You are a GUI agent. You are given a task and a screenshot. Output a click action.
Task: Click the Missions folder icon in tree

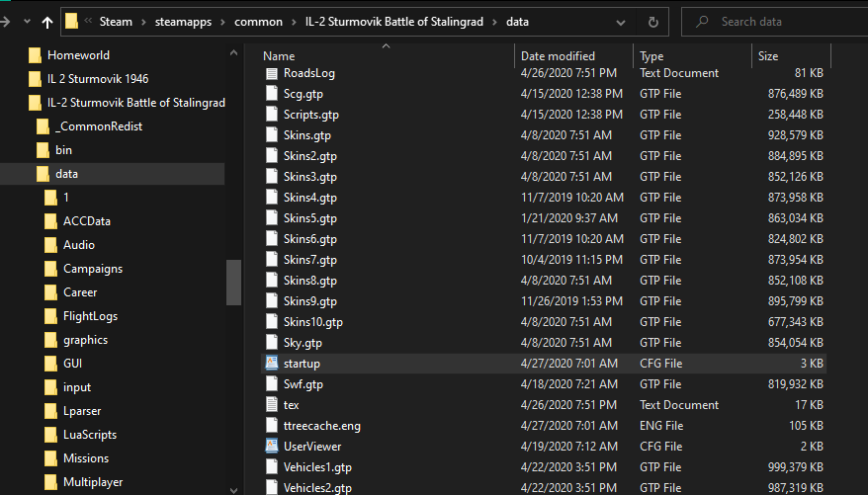[50, 458]
